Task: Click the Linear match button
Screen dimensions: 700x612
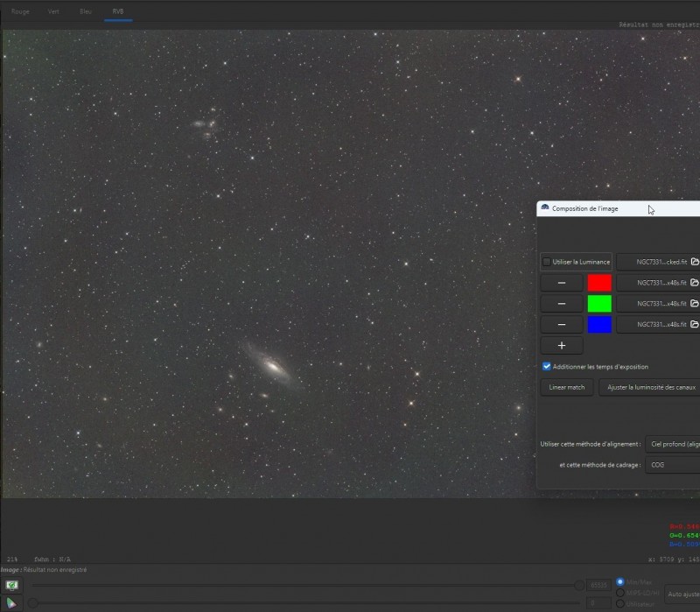Action: [x=567, y=387]
